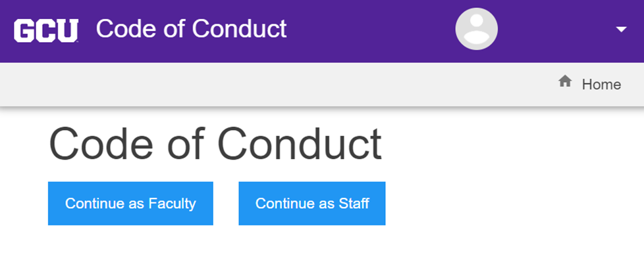This screenshot has height=257, width=644.
Task: Click the Code of Conduct header title
Action: click(191, 29)
